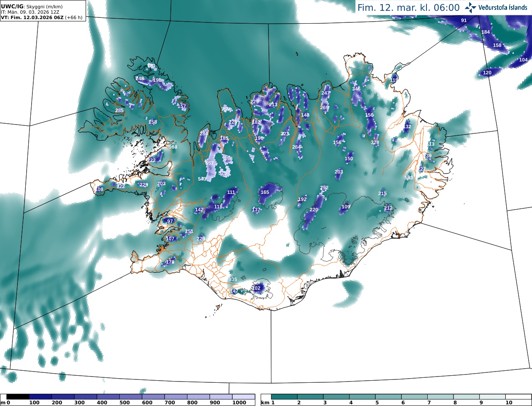532x406 pixels.
Task: Click the visibility value 148 on the map
Action: [305, 115]
